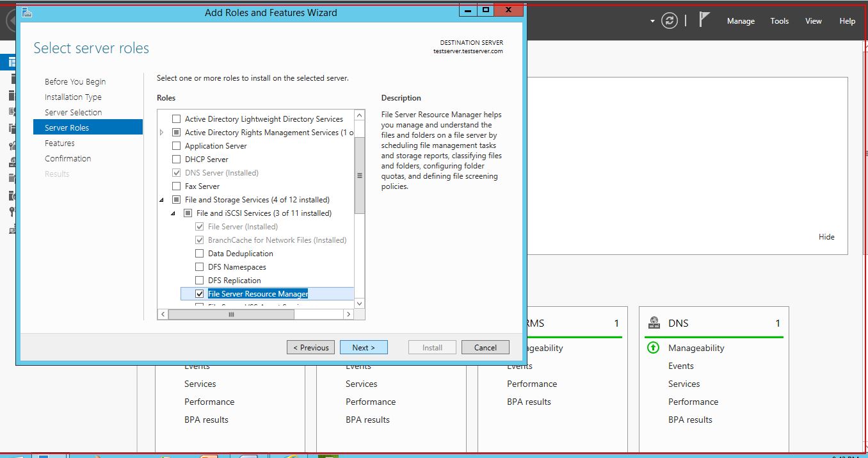Go to the Features wizard step
Image resolution: width=868 pixels, height=458 pixels.
click(60, 143)
